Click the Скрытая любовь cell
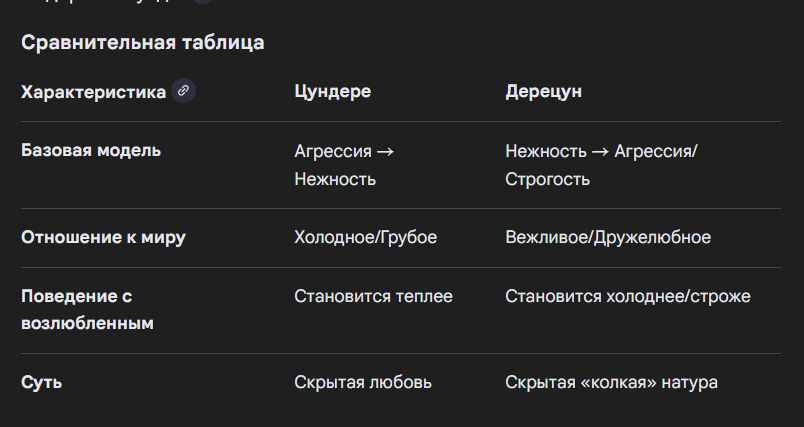This screenshot has height=427, width=804. pos(363,382)
